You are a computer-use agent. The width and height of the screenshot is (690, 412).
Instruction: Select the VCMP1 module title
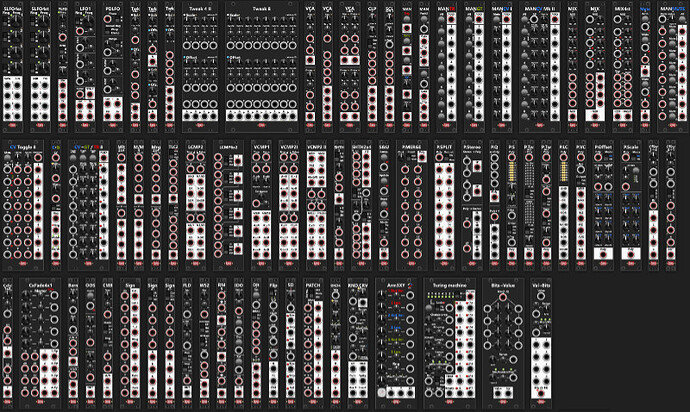pos(261,147)
